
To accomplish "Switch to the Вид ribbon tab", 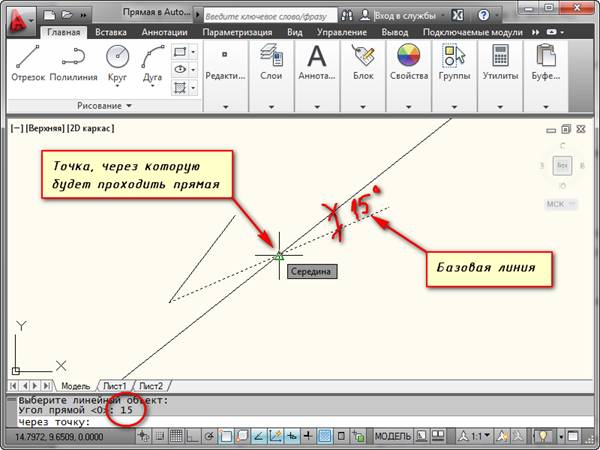I will point(295,33).
